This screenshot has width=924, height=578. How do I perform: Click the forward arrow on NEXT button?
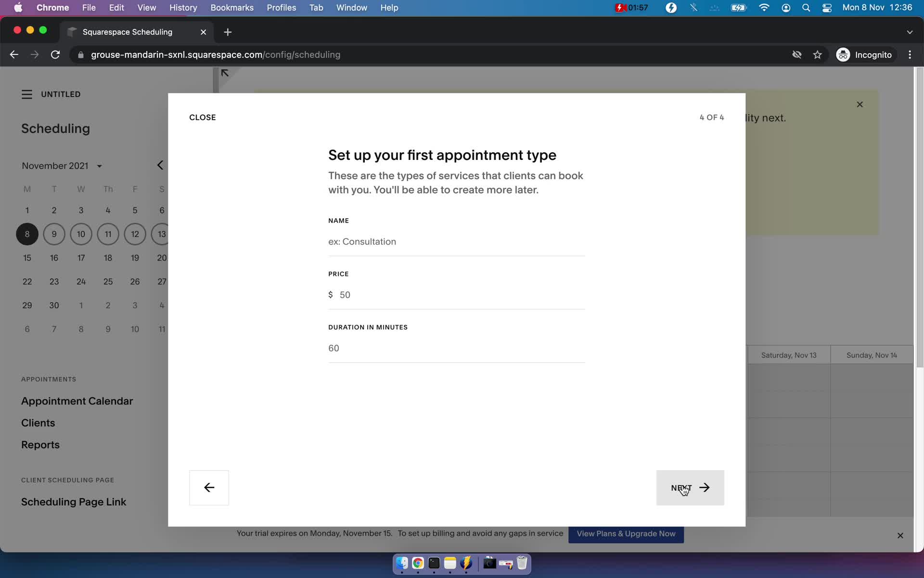click(x=705, y=487)
